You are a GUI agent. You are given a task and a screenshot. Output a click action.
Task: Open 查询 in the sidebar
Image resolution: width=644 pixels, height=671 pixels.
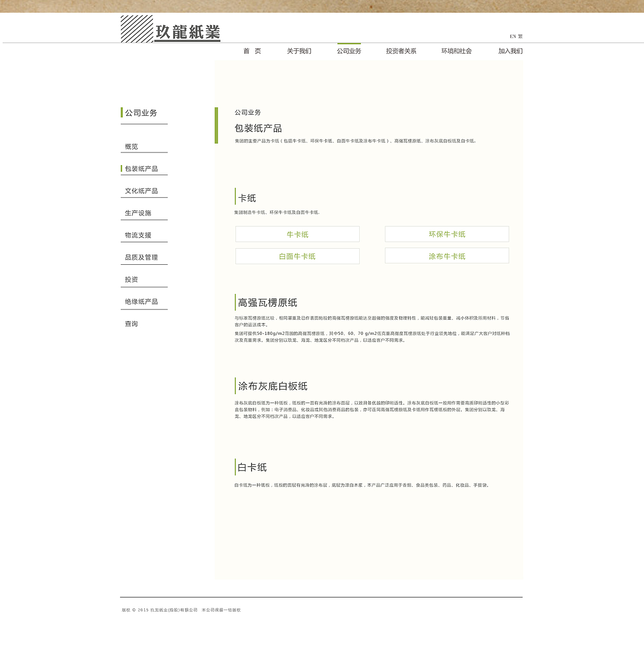click(131, 324)
